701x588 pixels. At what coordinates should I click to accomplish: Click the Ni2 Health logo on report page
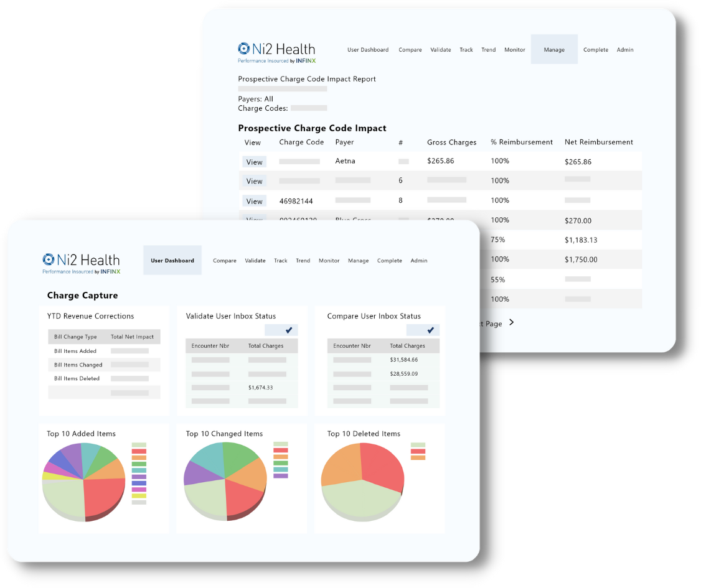pos(277,53)
